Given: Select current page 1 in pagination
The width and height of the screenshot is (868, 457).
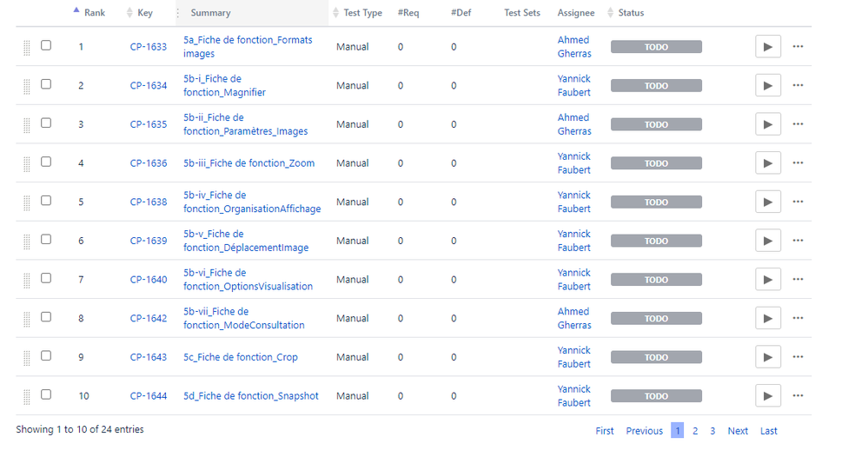Looking at the screenshot, I should 677,430.
